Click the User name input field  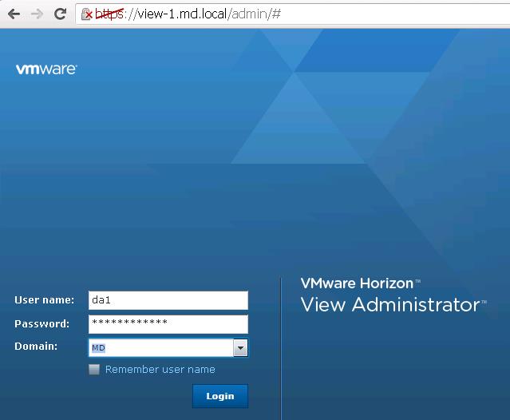click(168, 300)
